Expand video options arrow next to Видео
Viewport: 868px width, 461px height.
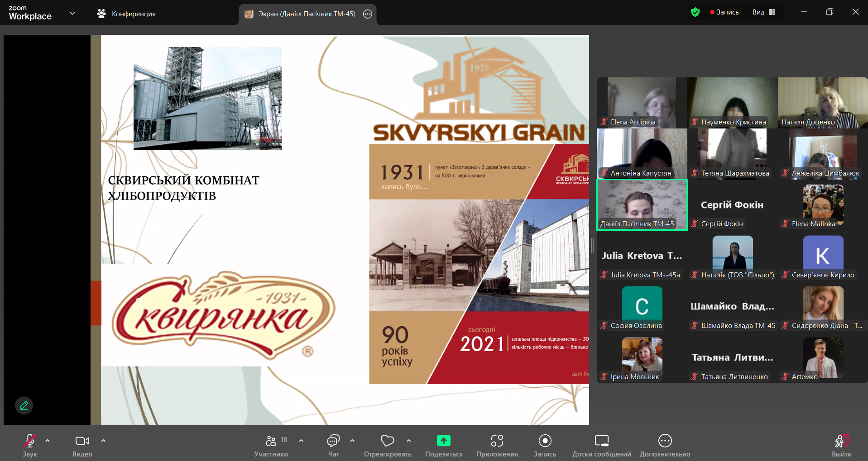click(103, 441)
